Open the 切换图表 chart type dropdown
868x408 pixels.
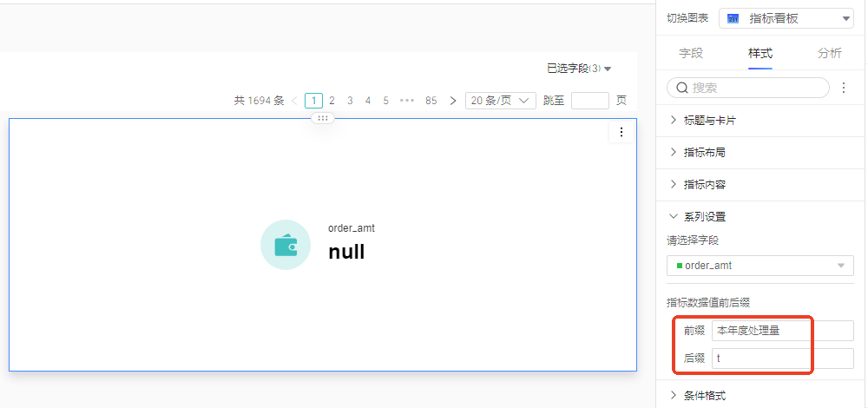[x=786, y=18]
